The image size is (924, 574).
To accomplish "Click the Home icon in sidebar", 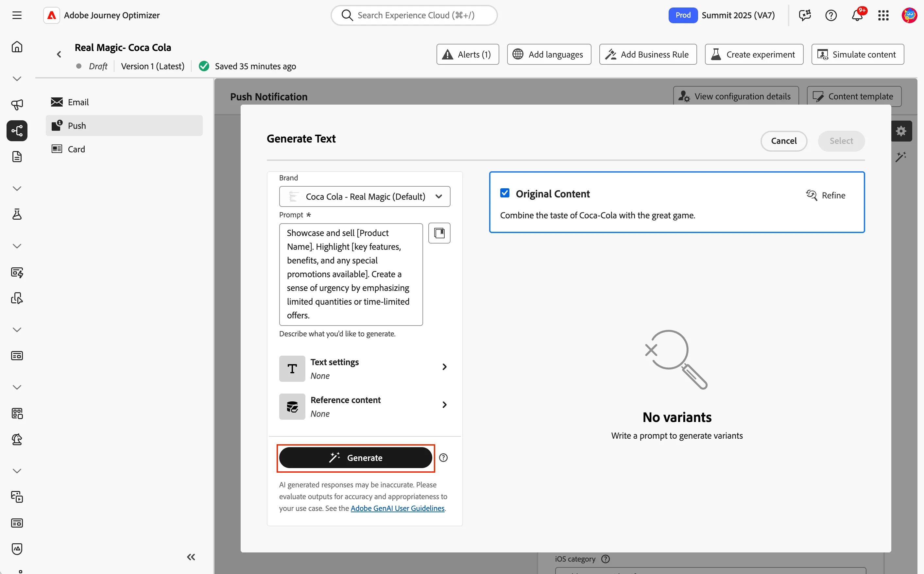I will (17, 47).
